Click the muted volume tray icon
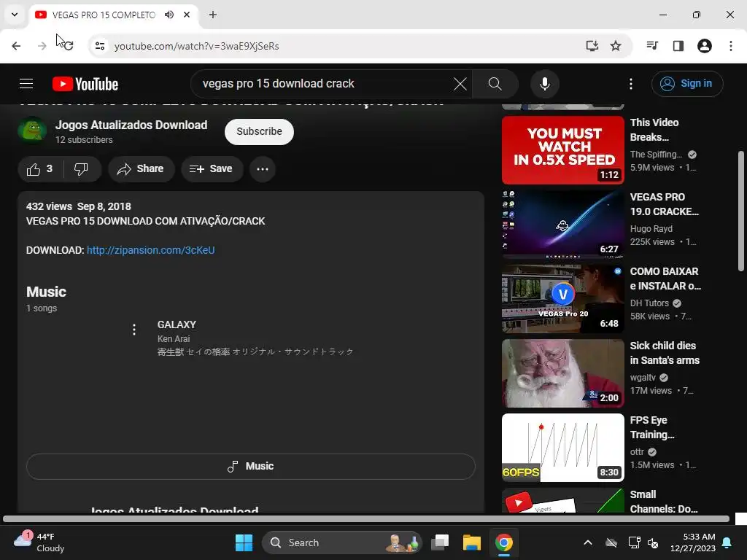Image resolution: width=747 pixels, height=560 pixels. (x=653, y=542)
